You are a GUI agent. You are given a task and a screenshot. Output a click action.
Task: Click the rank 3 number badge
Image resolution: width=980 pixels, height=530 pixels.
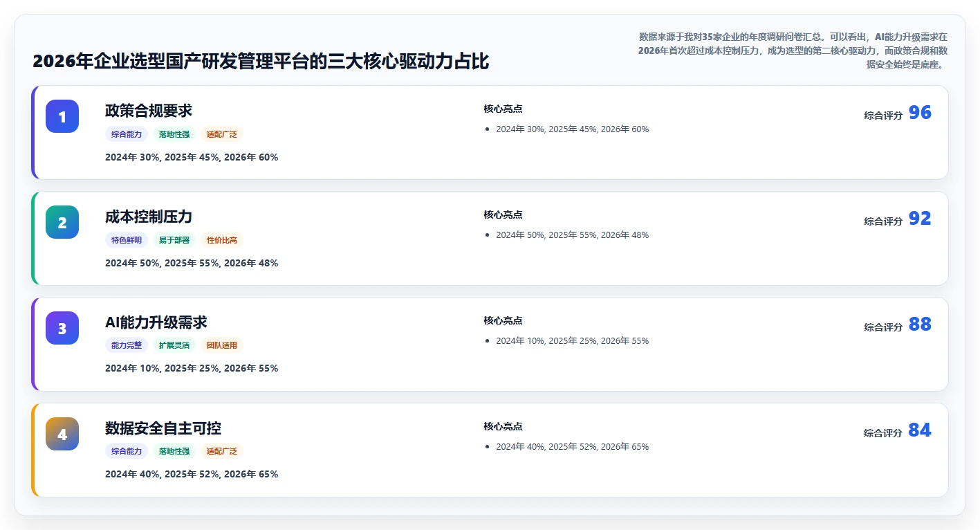(x=62, y=328)
